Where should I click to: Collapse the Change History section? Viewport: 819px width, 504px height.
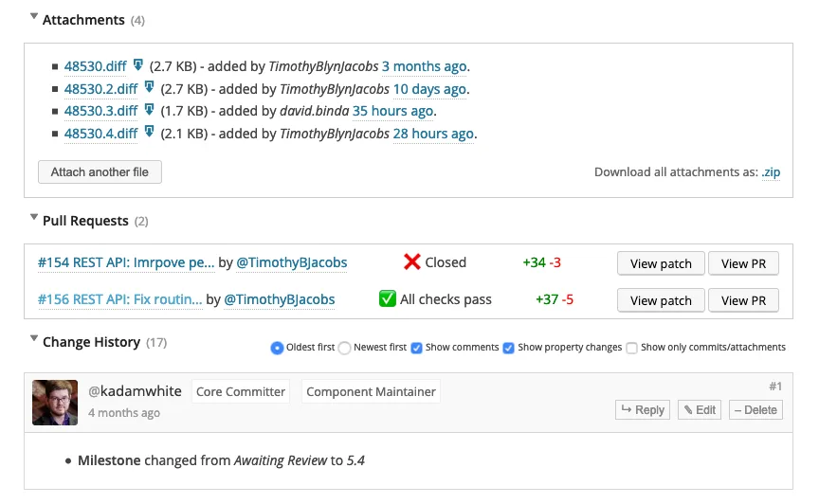(x=34, y=339)
